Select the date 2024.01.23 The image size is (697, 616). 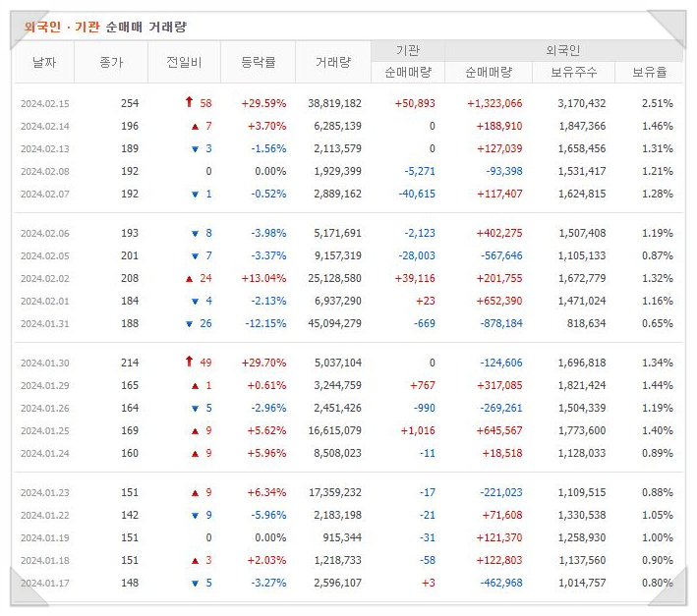45,492
